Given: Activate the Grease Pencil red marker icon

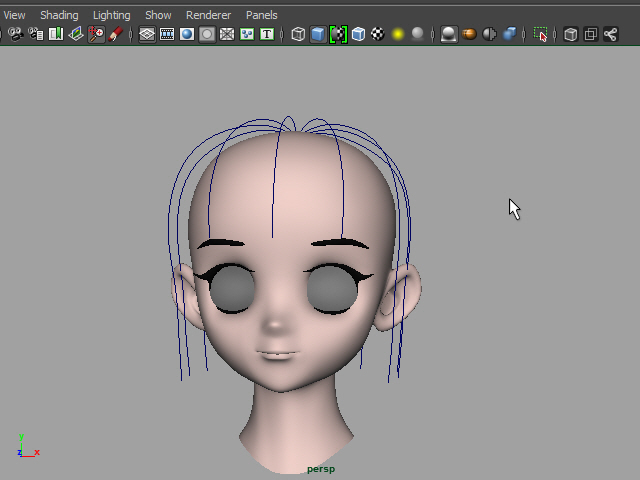Looking at the screenshot, I should coord(116,34).
